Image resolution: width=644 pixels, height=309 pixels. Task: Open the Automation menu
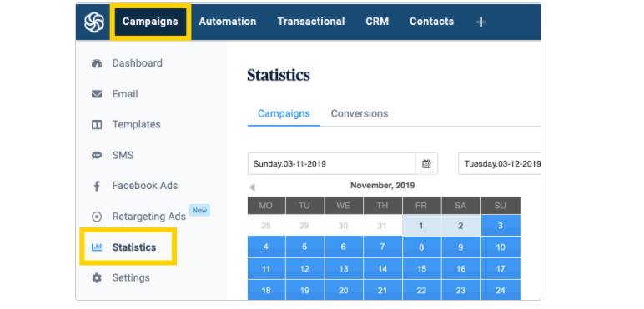pyautogui.click(x=228, y=22)
